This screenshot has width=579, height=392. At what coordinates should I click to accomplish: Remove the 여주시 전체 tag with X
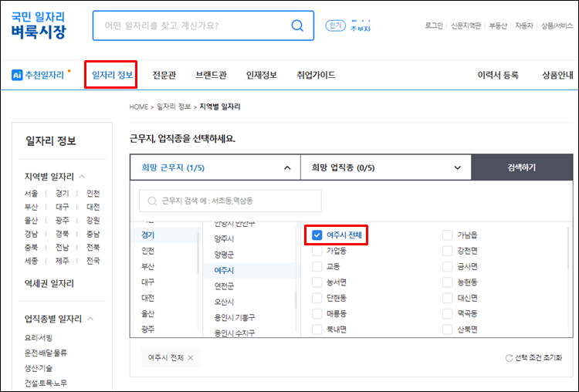coord(191,358)
